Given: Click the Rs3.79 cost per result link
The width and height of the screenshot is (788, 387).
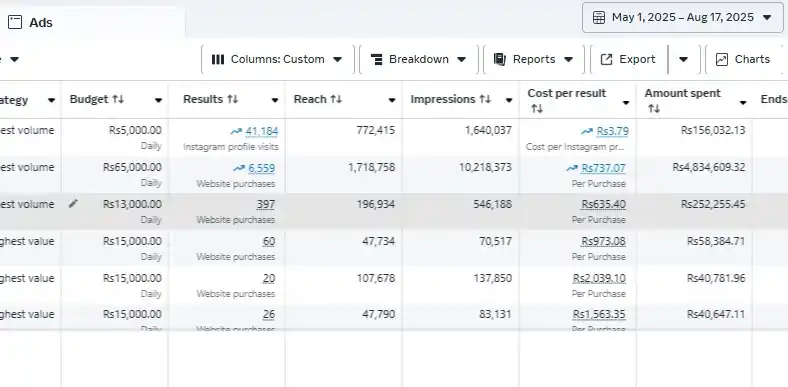Looking at the screenshot, I should click(x=613, y=132).
